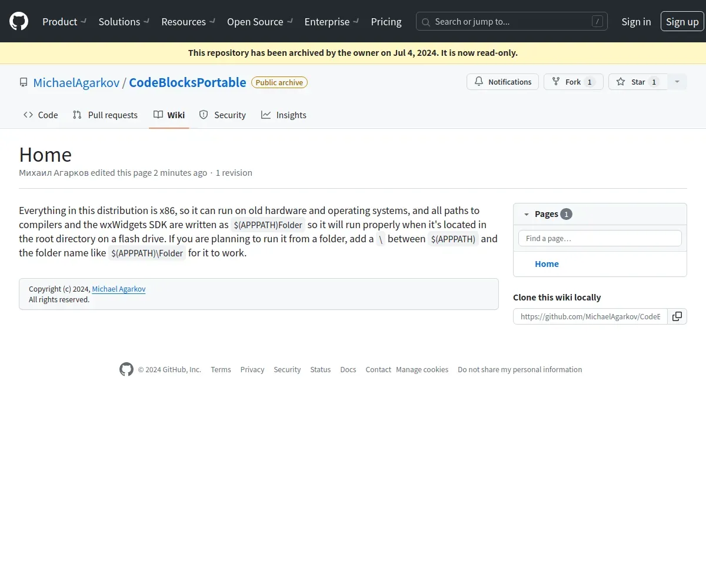The image size is (706, 588).
Task: Open the footer Docs link
Action: coord(348,370)
